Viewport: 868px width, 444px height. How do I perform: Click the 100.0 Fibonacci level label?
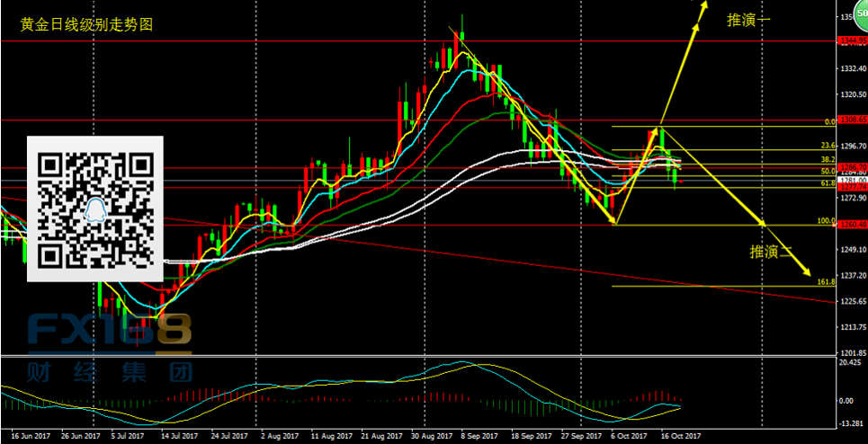pyautogui.click(x=825, y=220)
